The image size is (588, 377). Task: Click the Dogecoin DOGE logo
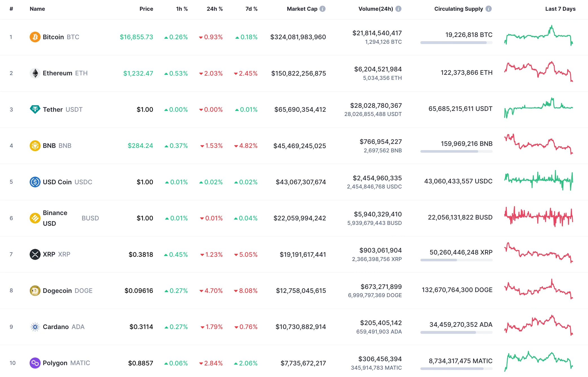(x=35, y=290)
